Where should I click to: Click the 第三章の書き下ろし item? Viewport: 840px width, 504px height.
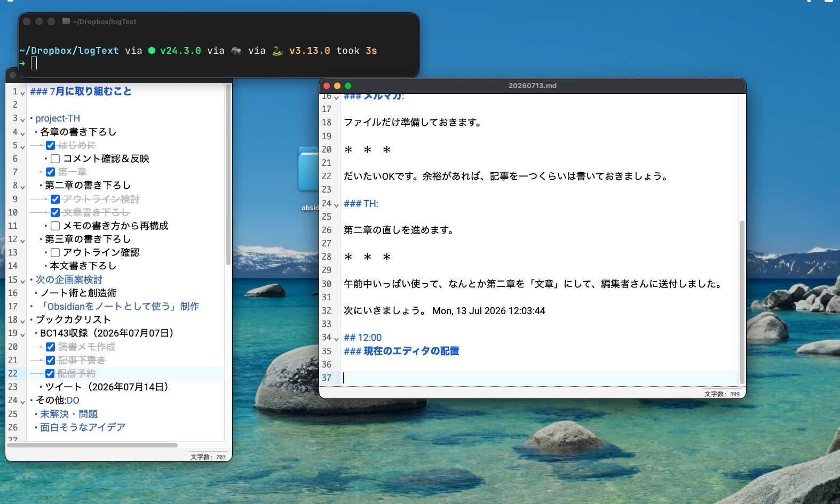(x=88, y=239)
